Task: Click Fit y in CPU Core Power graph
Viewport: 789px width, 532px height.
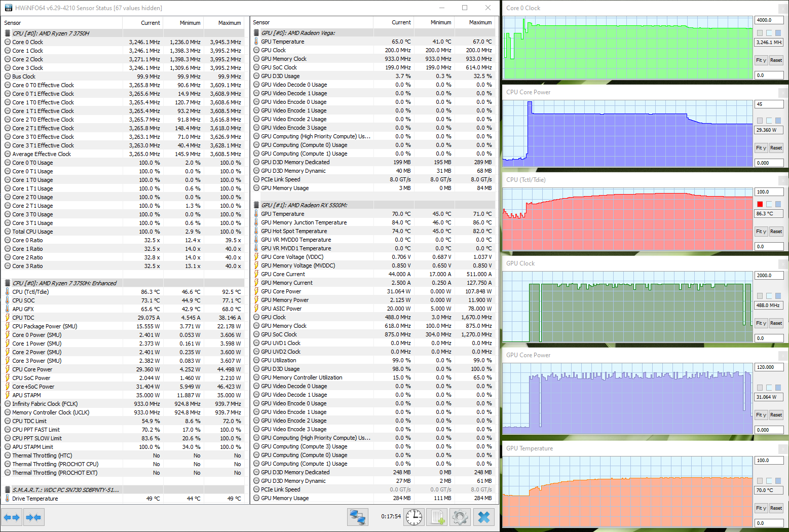Action: coord(761,148)
